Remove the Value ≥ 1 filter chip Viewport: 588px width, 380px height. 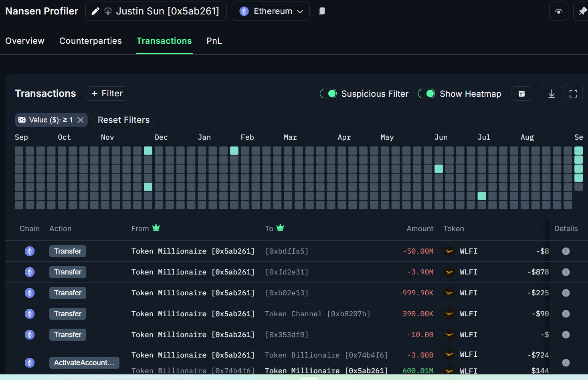coord(80,120)
